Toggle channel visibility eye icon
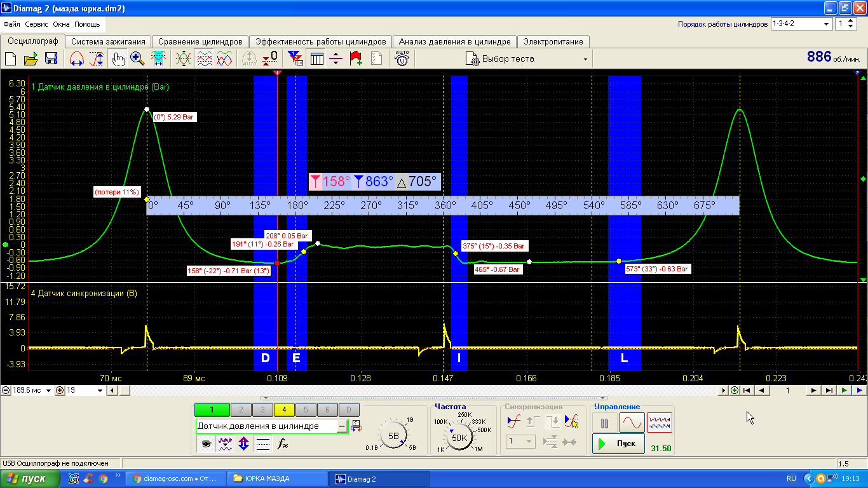The image size is (868, 488). pyautogui.click(x=206, y=444)
